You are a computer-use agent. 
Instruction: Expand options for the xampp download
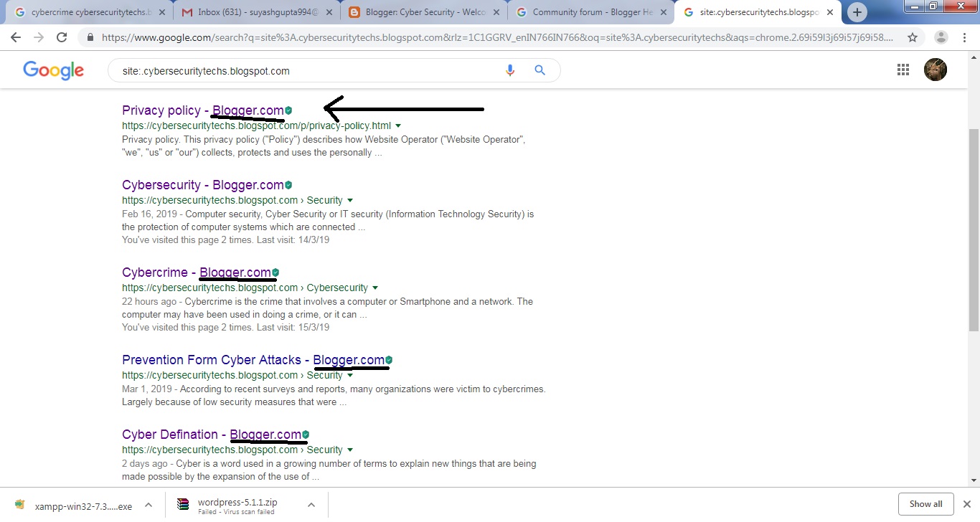tap(149, 505)
